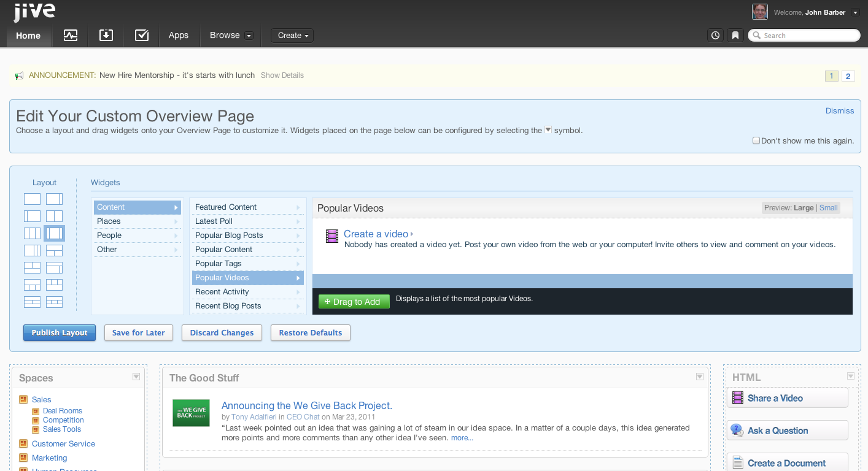Select the three equal columns layout icon

point(32,234)
